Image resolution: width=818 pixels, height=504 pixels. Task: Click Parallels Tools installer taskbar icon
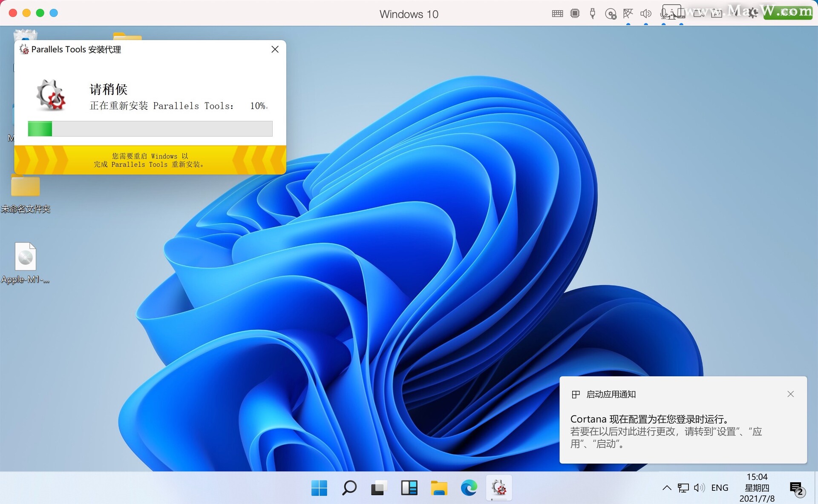[x=499, y=488]
